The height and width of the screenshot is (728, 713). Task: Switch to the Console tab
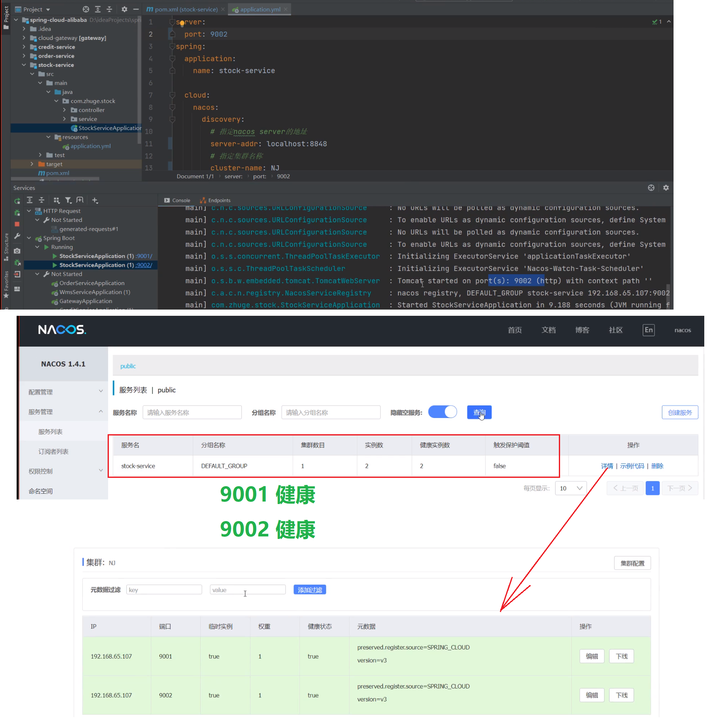tap(177, 200)
